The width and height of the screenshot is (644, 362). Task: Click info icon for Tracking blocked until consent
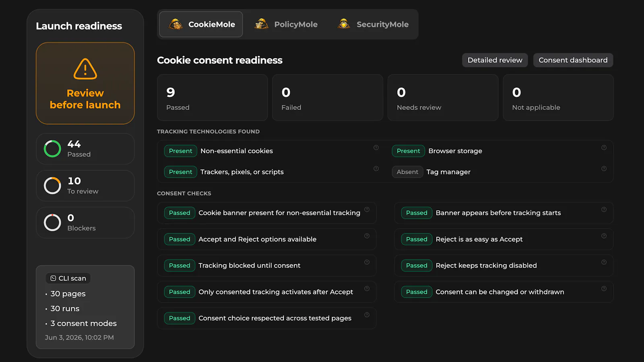pyautogui.click(x=367, y=262)
